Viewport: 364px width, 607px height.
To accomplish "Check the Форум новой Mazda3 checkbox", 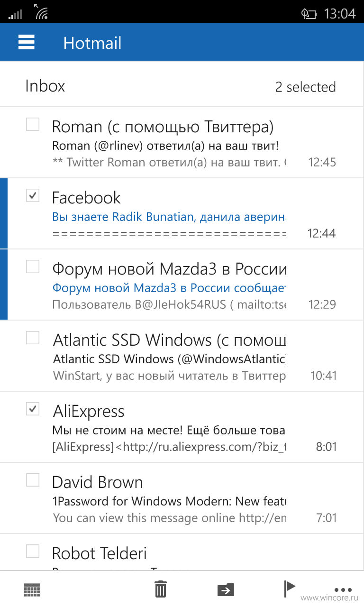I will (32, 267).
